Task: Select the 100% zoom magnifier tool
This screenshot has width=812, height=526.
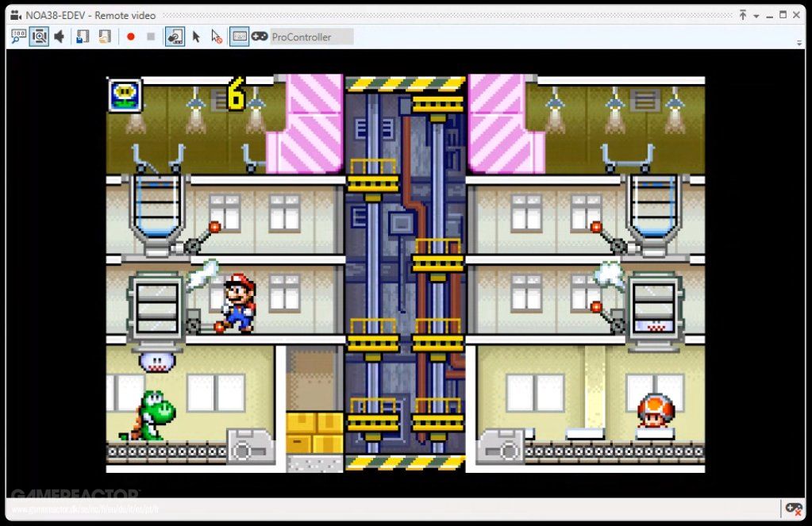Action: (17, 36)
